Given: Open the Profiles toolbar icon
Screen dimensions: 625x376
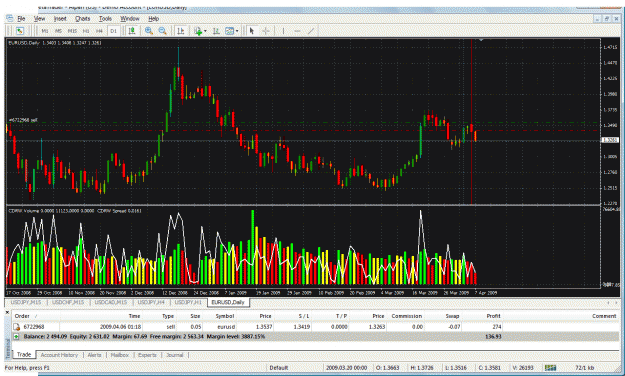Looking at the screenshot, I should coord(20,31).
